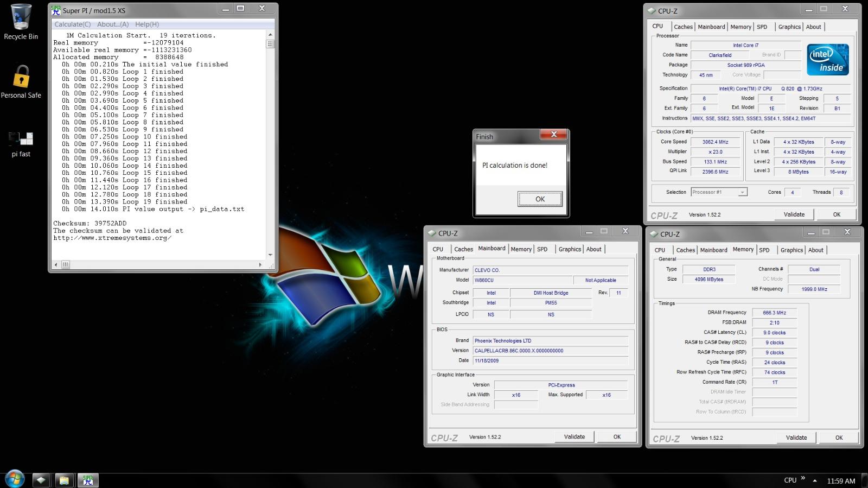
Task: Click the Clarksfield code name field
Action: (720, 55)
